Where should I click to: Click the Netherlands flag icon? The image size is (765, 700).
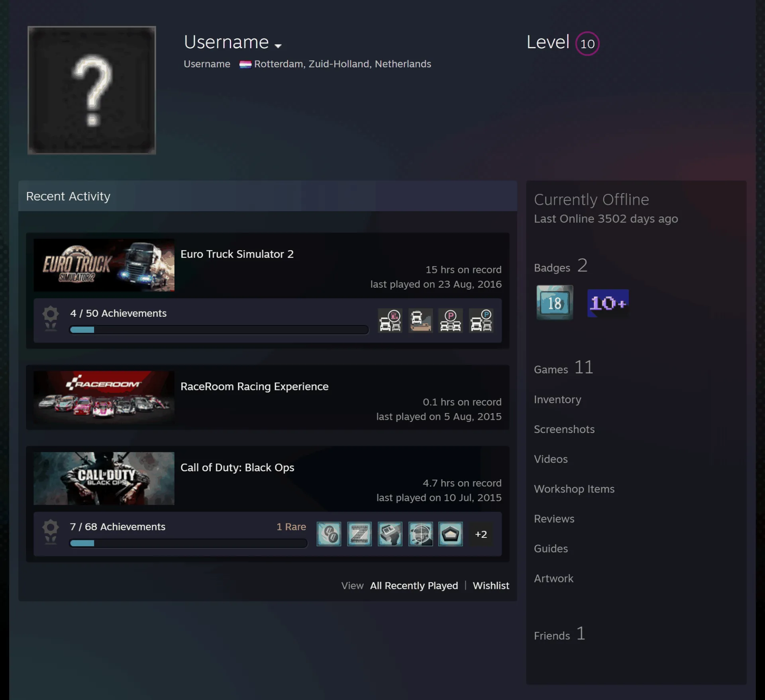(245, 64)
